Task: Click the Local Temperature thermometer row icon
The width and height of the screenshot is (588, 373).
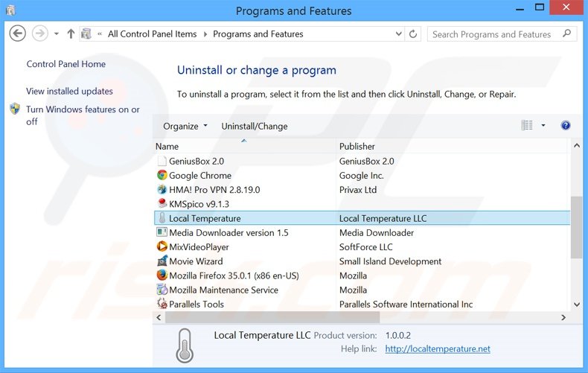Action: tap(162, 218)
